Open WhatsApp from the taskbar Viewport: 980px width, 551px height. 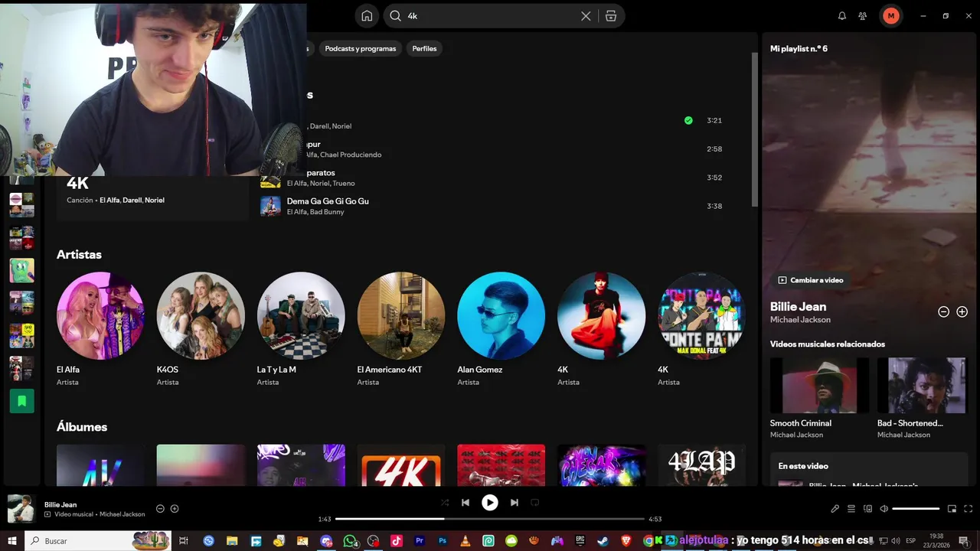coord(351,541)
